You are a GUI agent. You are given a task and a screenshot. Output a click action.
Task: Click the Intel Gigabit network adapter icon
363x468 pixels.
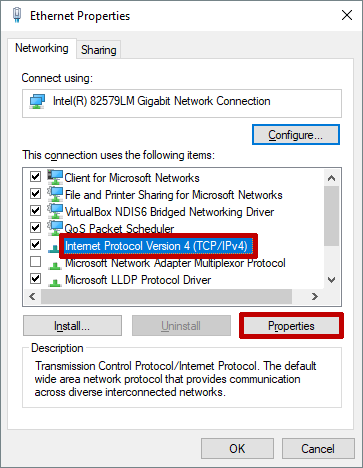pos(37,101)
